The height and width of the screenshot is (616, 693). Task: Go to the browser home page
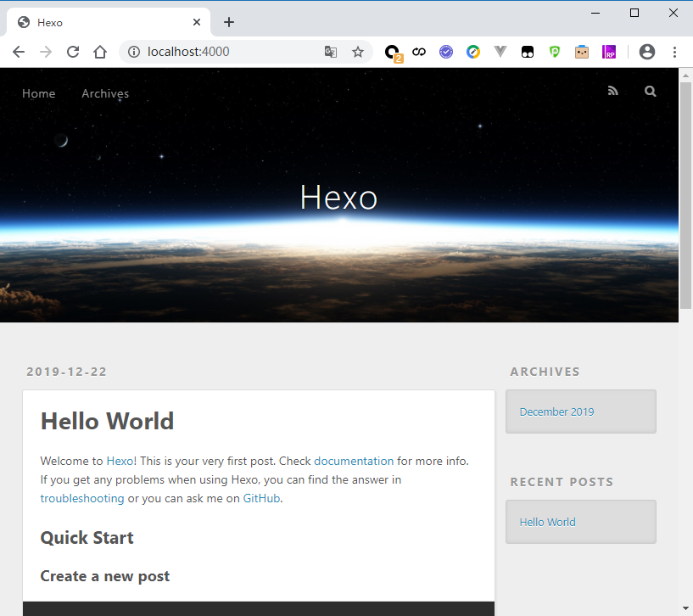(x=100, y=52)
